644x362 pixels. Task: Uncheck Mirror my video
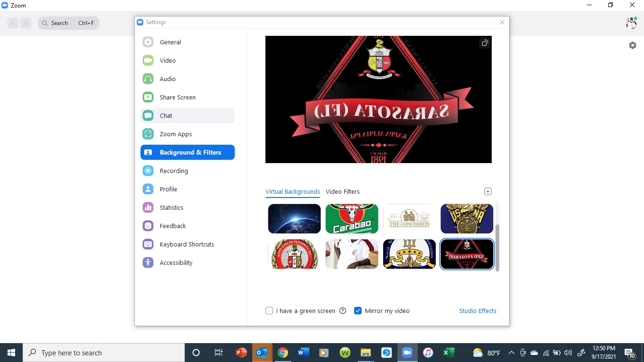click(358, 311)
